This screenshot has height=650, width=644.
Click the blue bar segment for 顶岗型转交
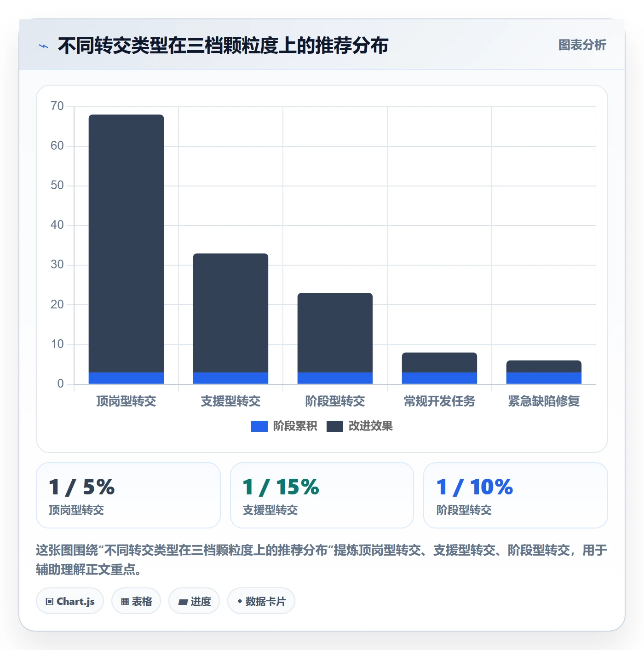(x=126, y=378)
